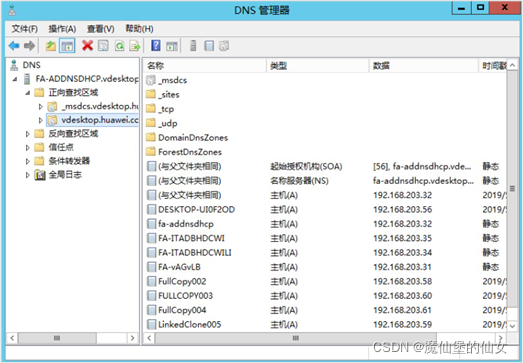Click the record icon beside FA-vAGvLB
Screen dimensions: 523x363
click(x=151, y=267)
